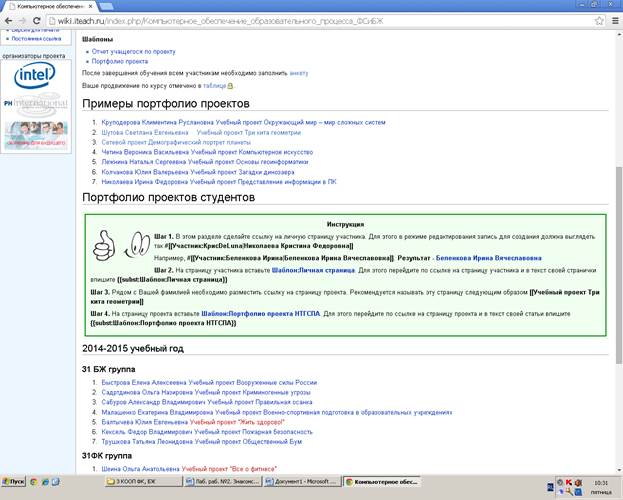Close the Компьютерное обеспечение browser tab

[x=91, y=6]
